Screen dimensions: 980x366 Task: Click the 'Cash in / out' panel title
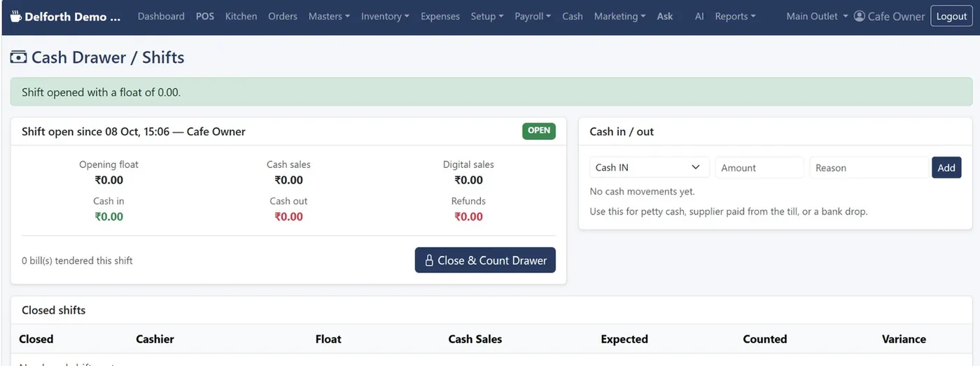coord(622,132)
